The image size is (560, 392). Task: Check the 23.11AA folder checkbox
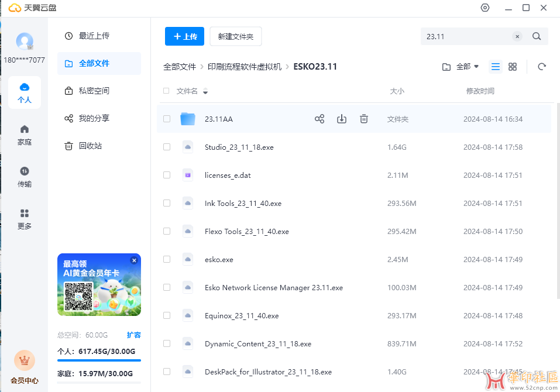pyautogui.click(x=167, y=119)
